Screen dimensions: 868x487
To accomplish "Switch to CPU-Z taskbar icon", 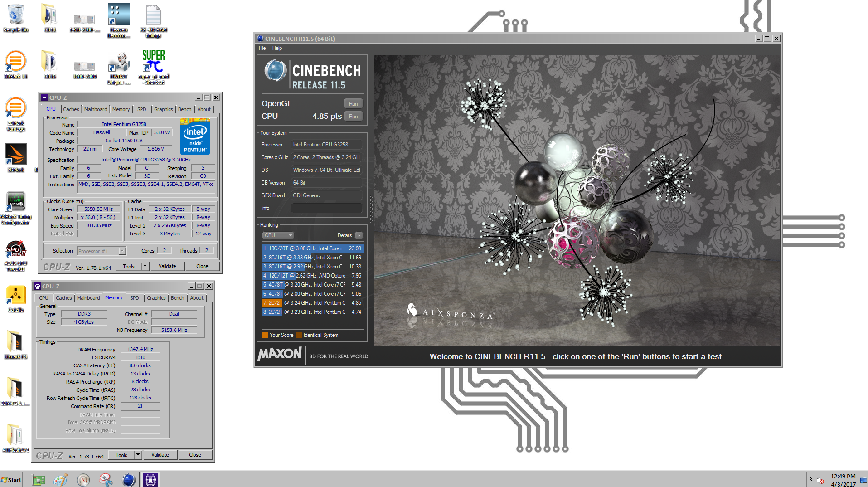I will (150, 480).
